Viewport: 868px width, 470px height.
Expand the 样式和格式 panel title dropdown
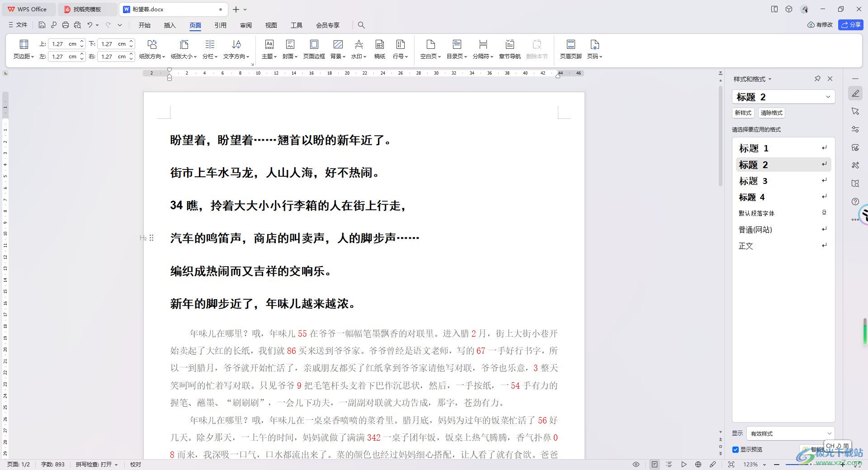click(x=770, y=79)
